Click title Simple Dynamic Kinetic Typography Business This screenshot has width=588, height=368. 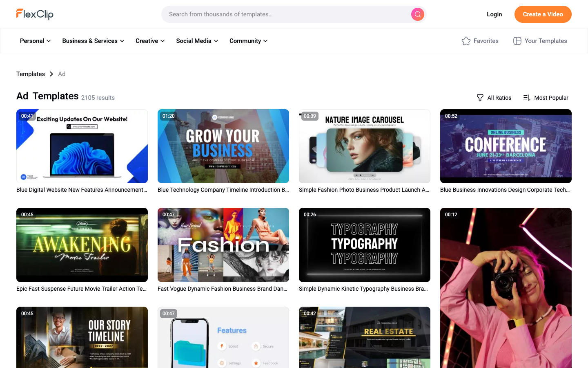[x=363, y=289]
